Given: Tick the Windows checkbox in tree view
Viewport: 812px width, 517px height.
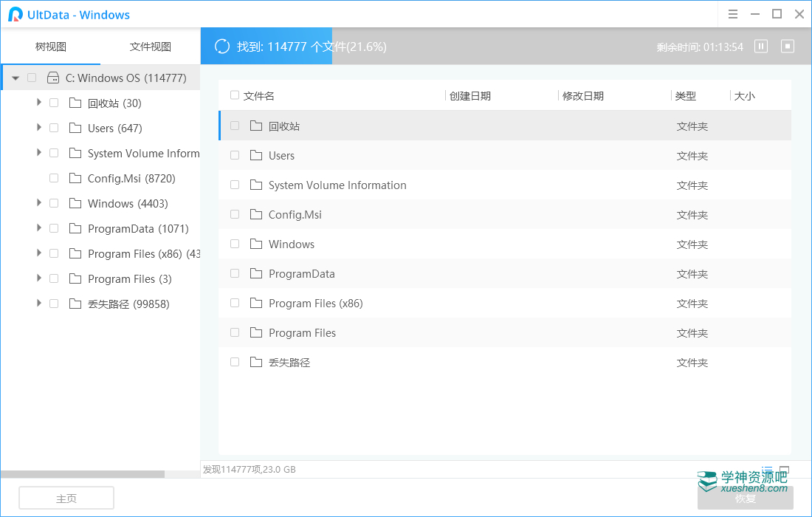Looking at the screenshot, I should (54, 203).
